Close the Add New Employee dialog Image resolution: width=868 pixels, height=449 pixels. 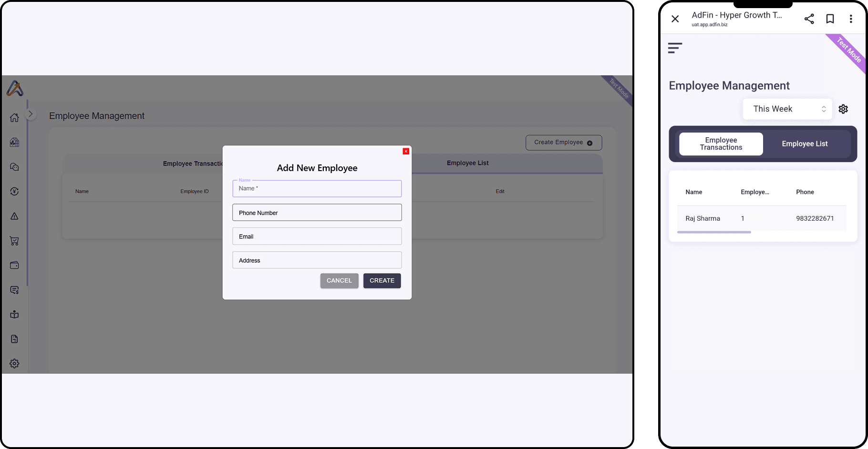[x=406, y=152]
